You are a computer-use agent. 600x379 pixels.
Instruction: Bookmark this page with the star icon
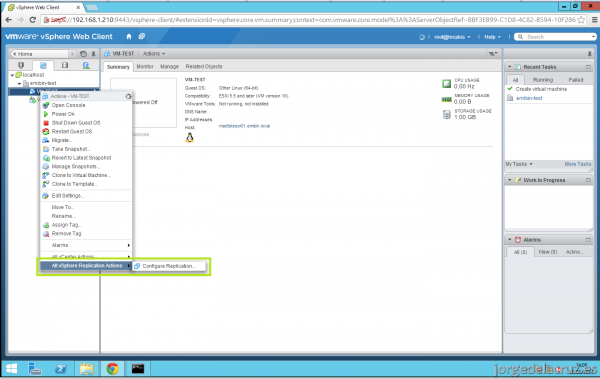[582, 20]
